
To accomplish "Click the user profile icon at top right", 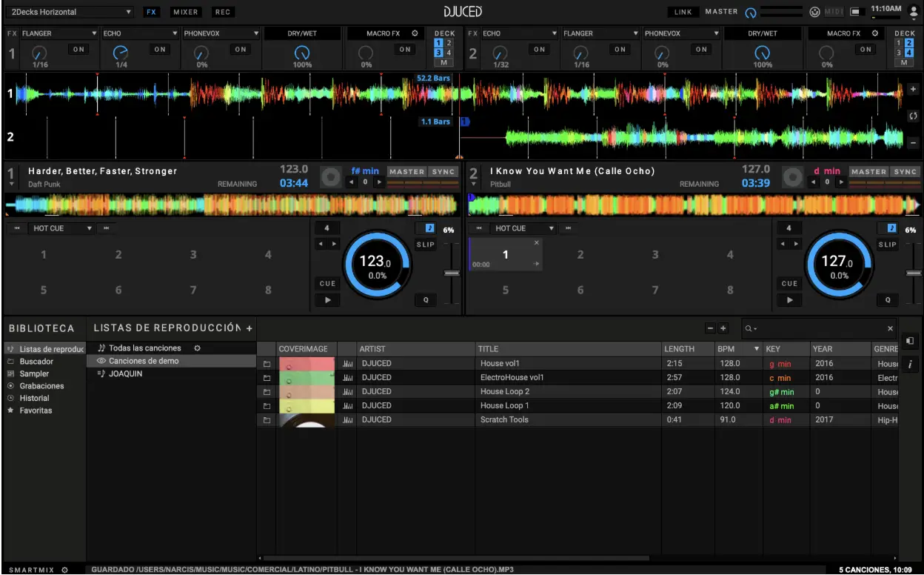I will coord(913,11).
